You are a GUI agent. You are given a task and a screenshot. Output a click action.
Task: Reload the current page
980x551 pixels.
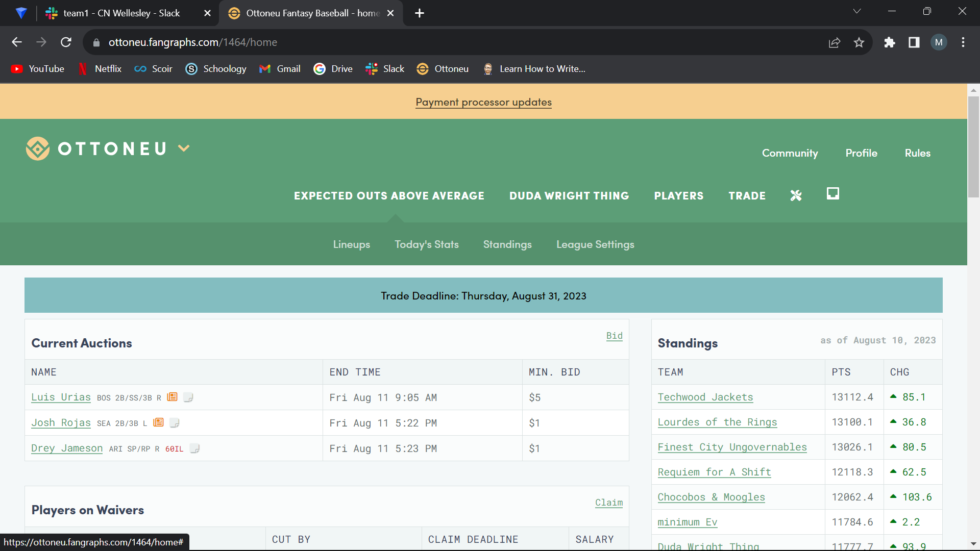point(66,42)
